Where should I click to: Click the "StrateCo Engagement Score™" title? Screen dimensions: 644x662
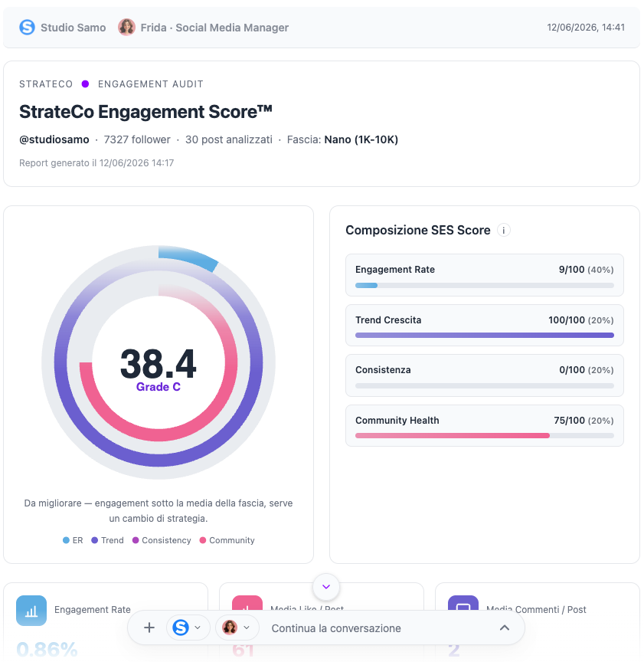pyautogui.click(x=145, y=112)
